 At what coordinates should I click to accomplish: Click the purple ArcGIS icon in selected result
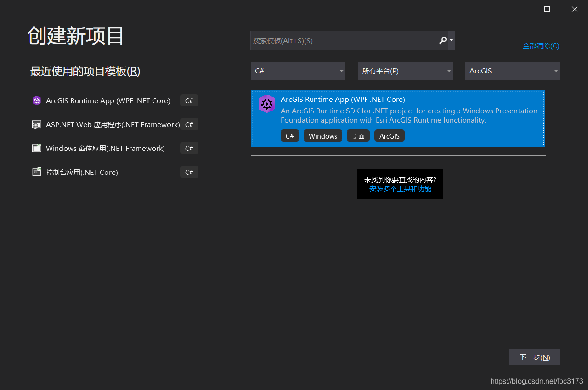(x=266, y=104)
